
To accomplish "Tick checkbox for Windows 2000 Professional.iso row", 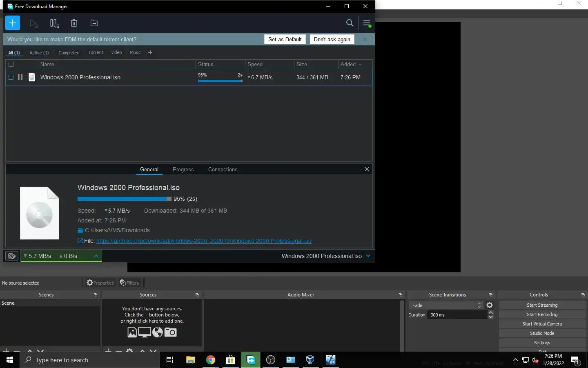I will point(11,77).
